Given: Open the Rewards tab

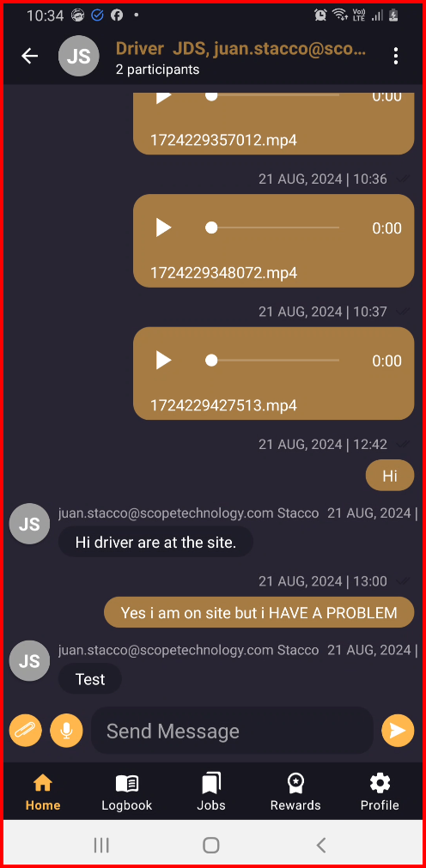Looking at the screenshot, I should point(295,792).
